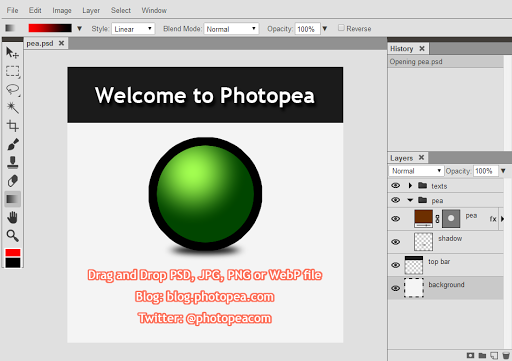Open the Blend Mode Normal dropdown in options bar
This screenshot has width=512, height=361.
(231, 29)
